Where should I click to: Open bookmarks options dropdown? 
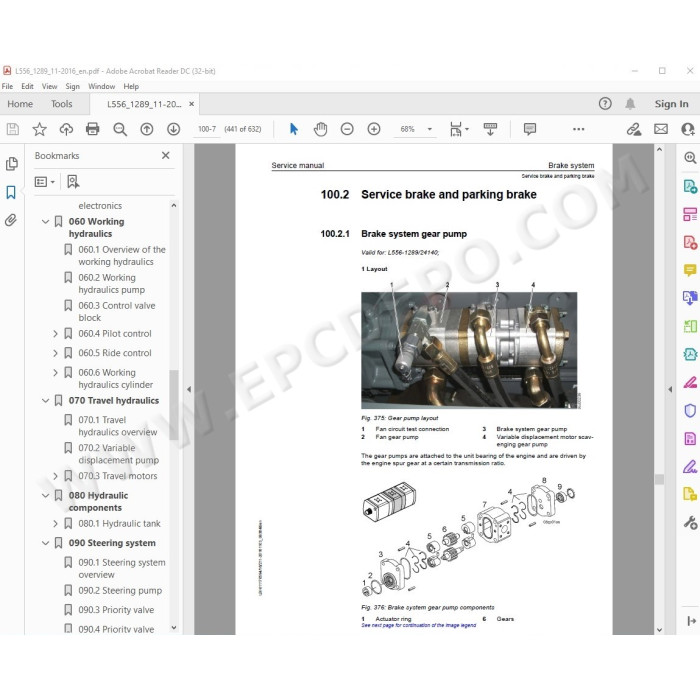coord(45,182)
